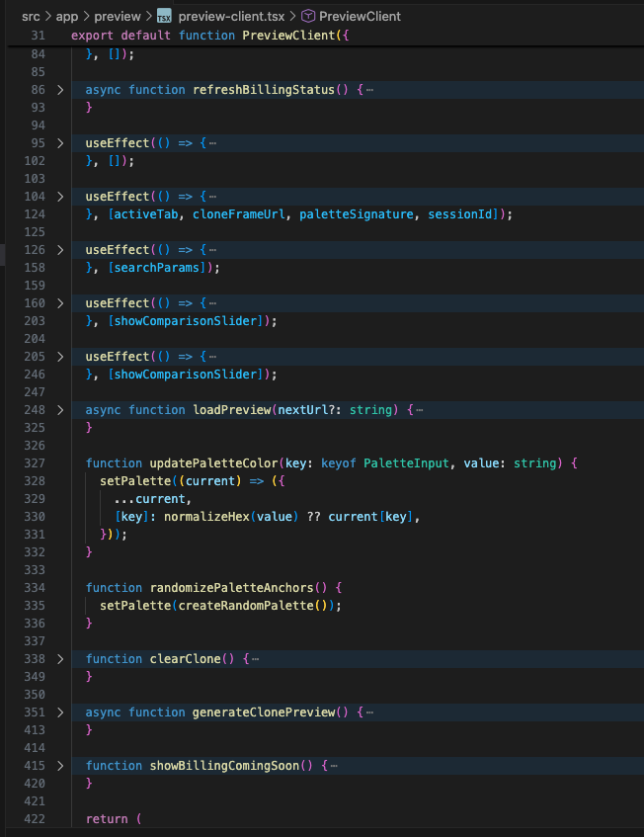Open the src breadcrumb segment
644x837 pixels.
[31, 17]
